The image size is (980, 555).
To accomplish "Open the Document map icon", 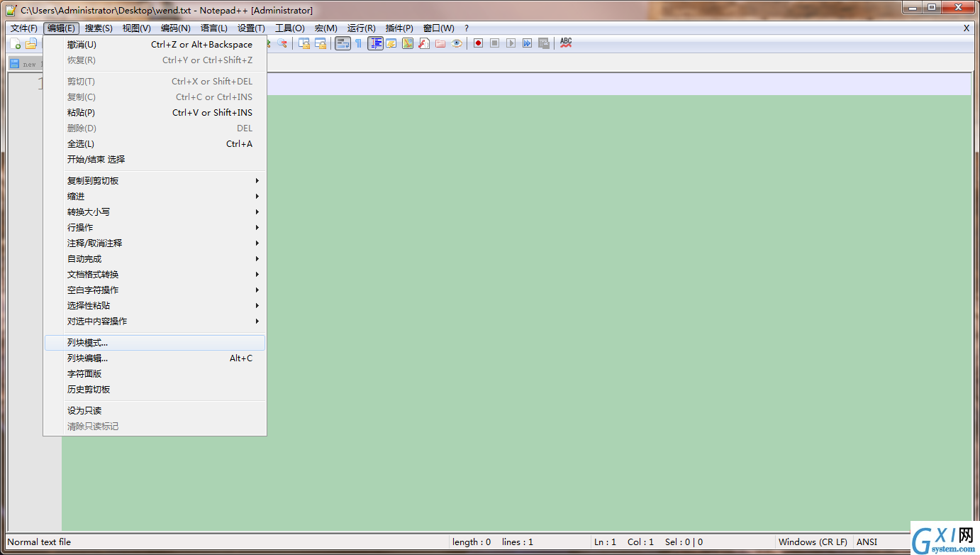I will point(408,43).
